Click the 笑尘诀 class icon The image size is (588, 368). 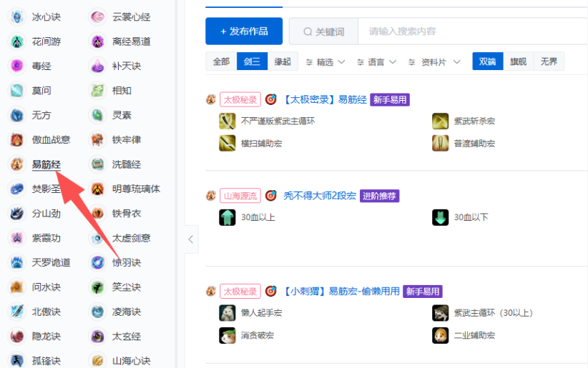[x=97, y=287]
